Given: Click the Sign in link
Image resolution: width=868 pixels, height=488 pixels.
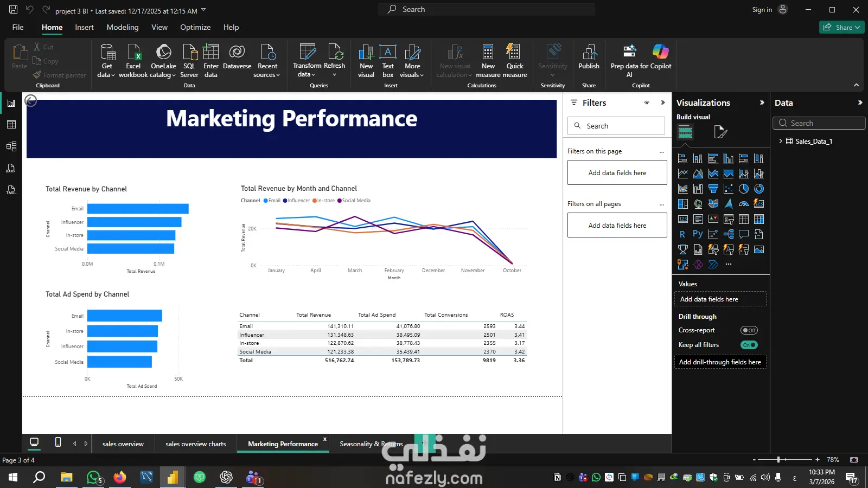Looking at the screenshot, I should coord(762,9).
